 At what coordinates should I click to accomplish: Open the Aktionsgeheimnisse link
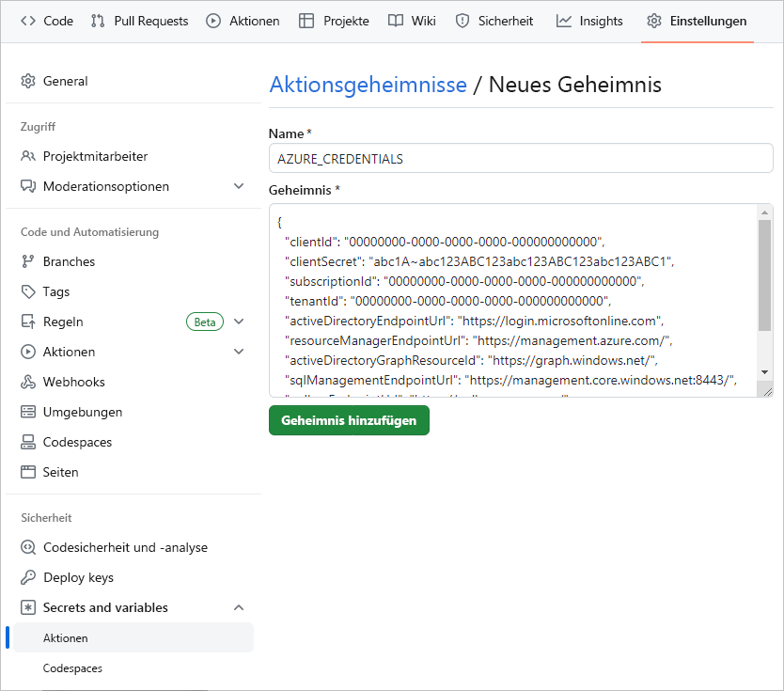pos(368,85)
